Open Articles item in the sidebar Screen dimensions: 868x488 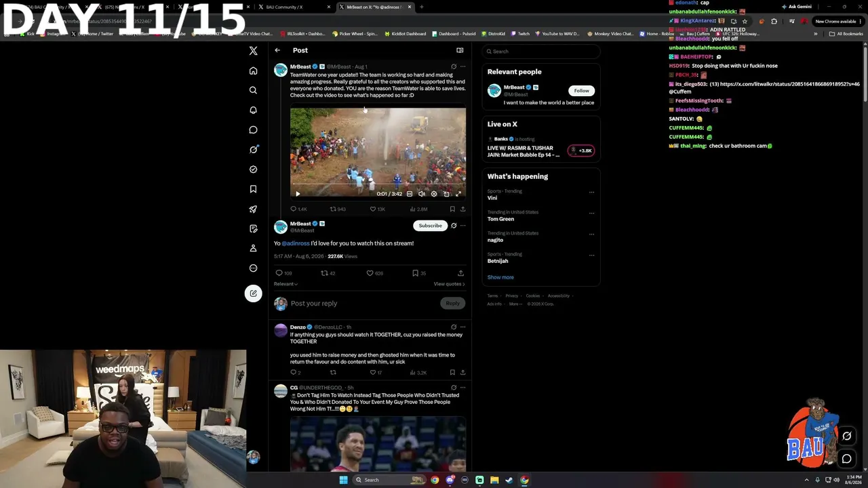pyautogui.click(x=253, y=228)
